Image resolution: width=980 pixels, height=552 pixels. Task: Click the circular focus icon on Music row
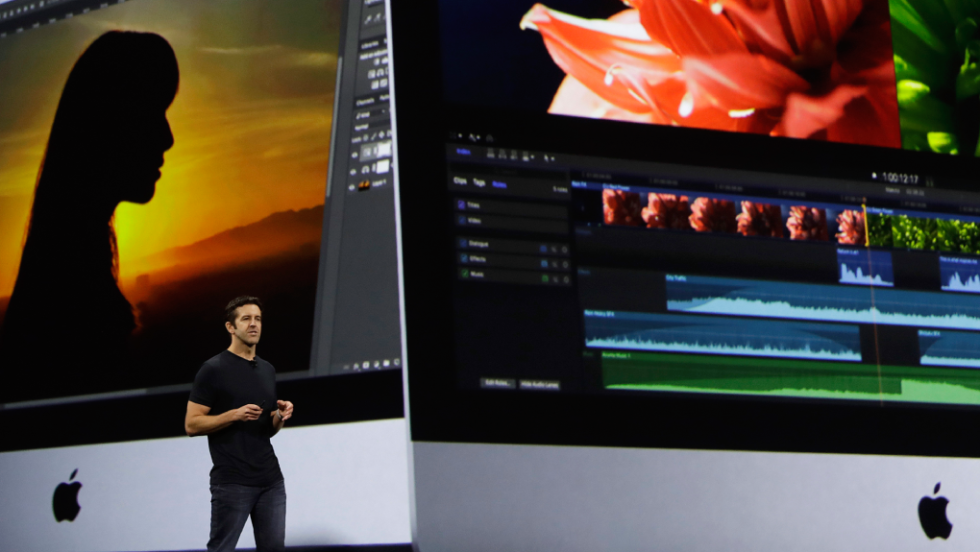click(x=566, y=280)
